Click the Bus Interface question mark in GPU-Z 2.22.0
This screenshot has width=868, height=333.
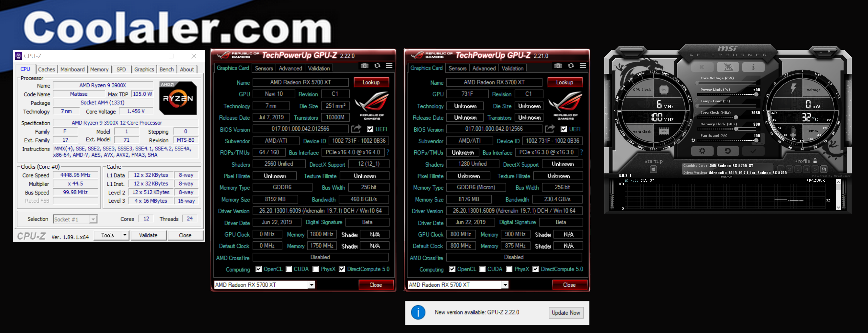(x=388, y=153)
